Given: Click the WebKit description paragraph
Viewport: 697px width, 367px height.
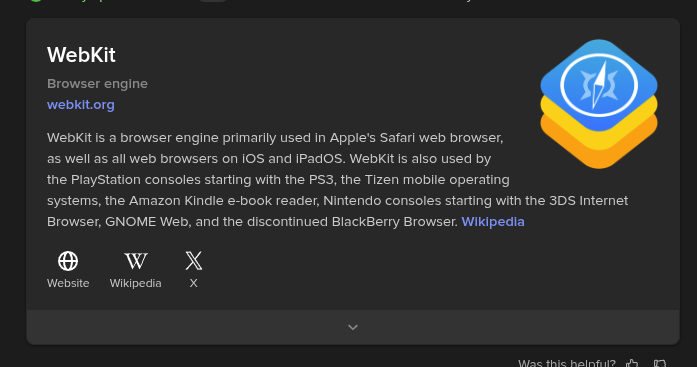Looking at the screenshot, I should 337,180.
